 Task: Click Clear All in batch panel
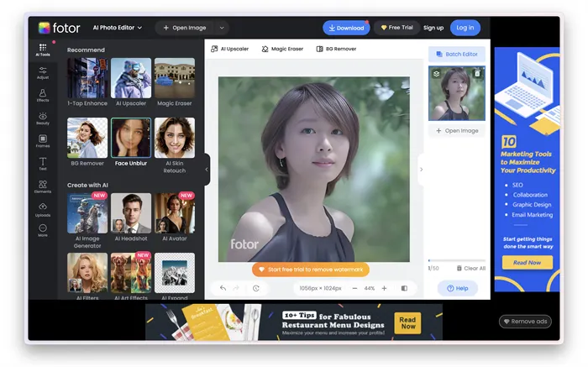471,268
